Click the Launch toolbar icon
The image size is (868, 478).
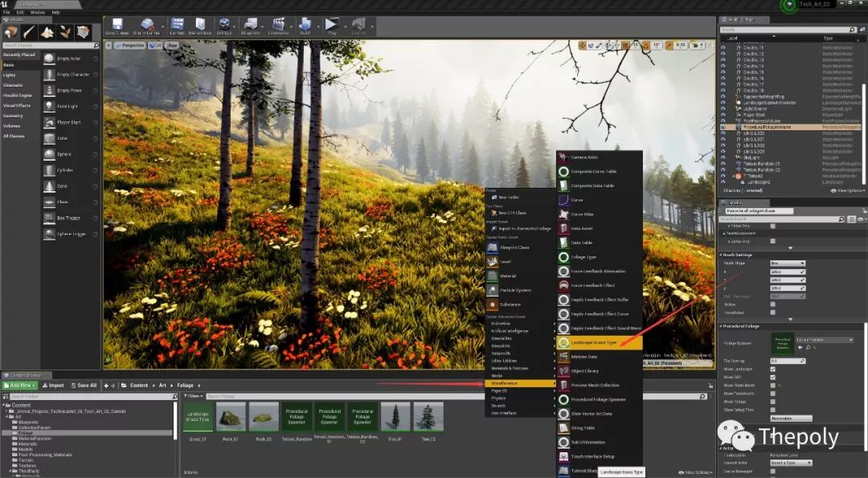click(358, 26)
